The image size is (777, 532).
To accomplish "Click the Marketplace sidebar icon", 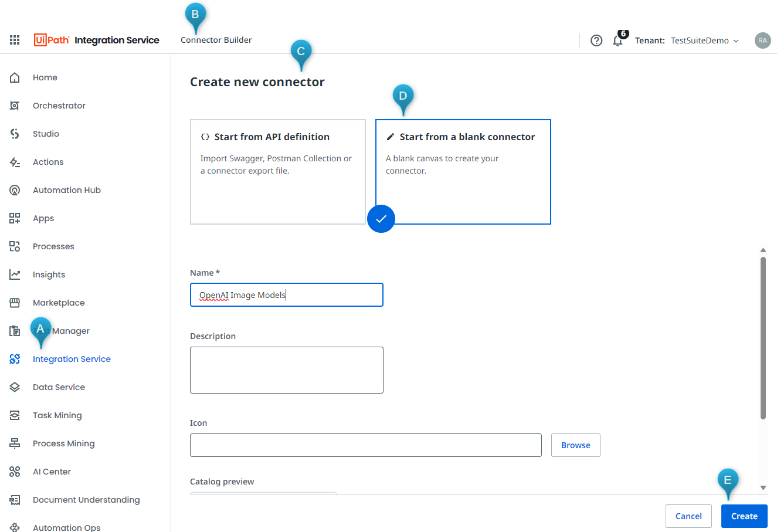I will click(x=15, y=303).
